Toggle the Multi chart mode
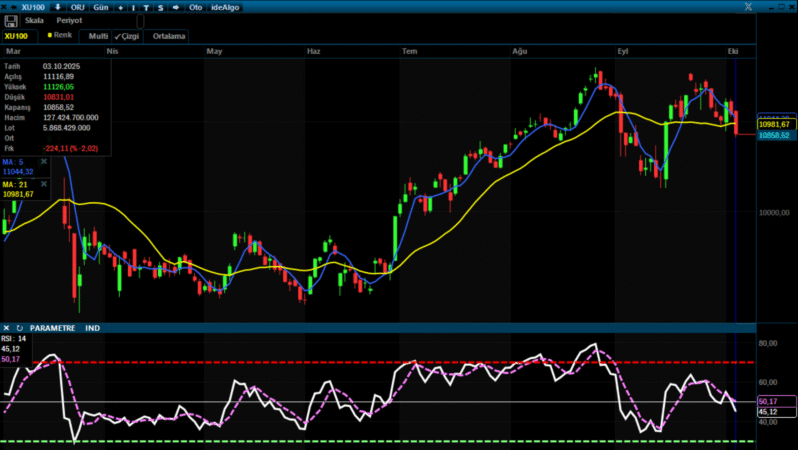Screen dimensions: 798x450 click(98, 36)
